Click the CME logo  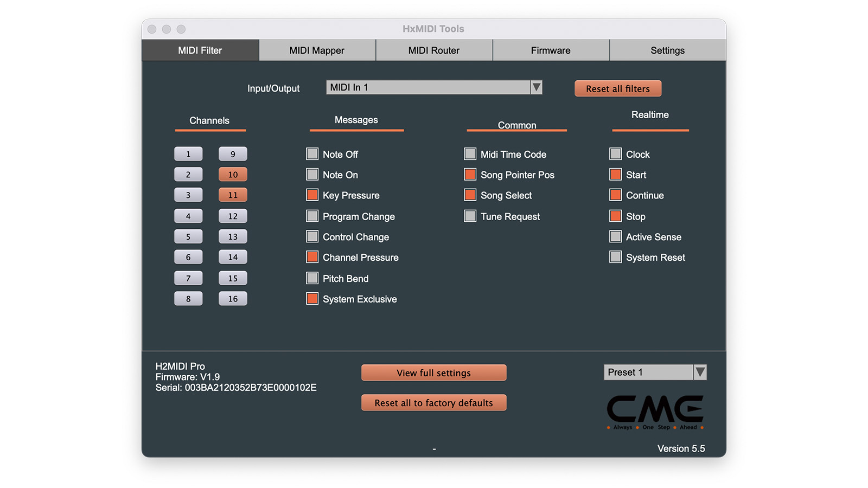655,411
